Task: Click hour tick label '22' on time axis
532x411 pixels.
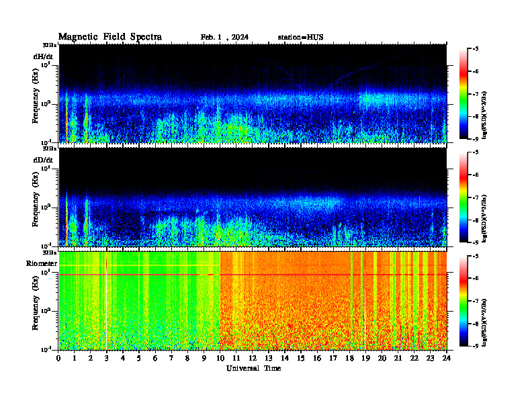Action: 414,358
